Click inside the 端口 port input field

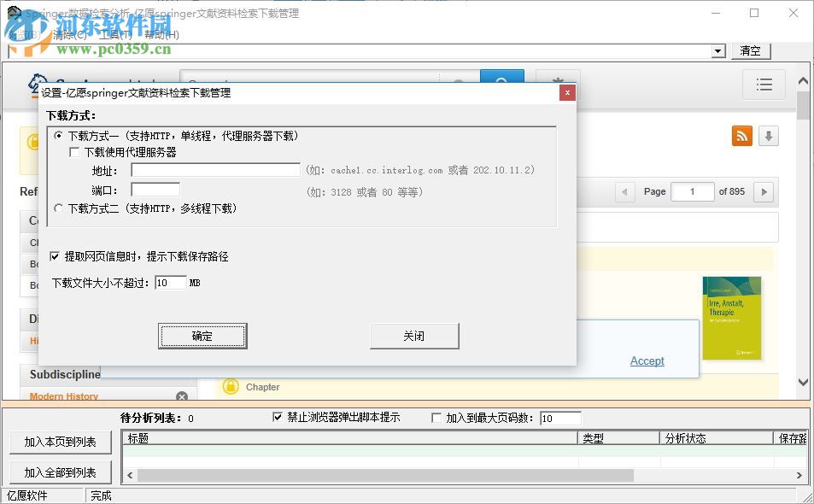[x=154, y=189]
